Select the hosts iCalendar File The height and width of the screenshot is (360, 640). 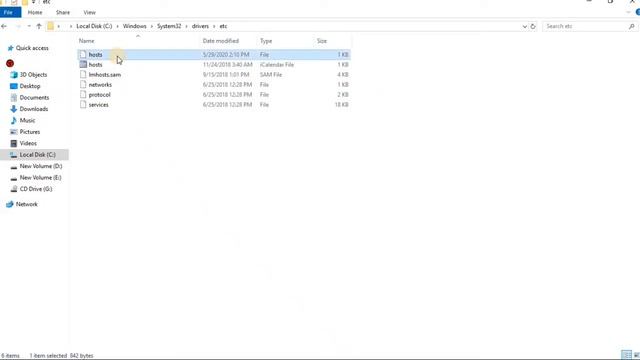(214, 64)
